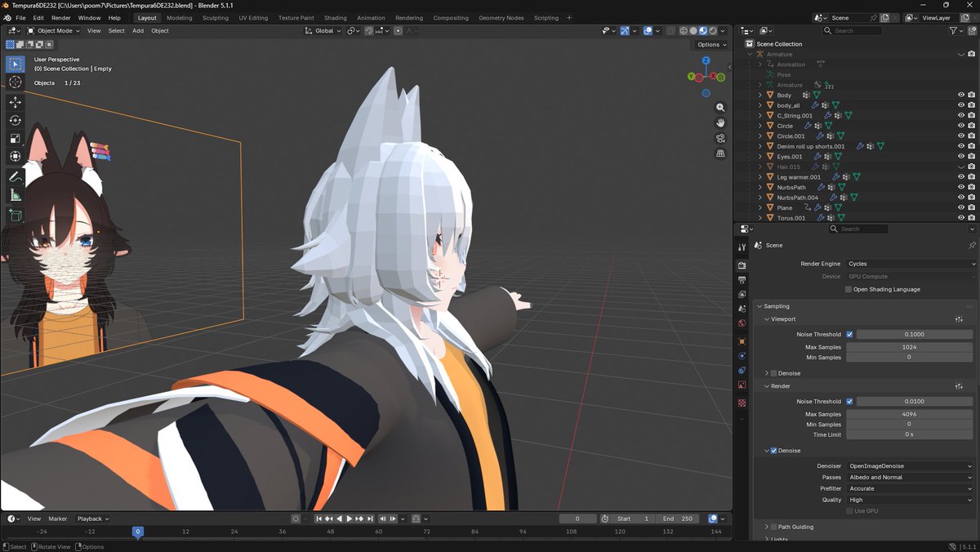Activate the Measure tool

click(x=15, y=195)
